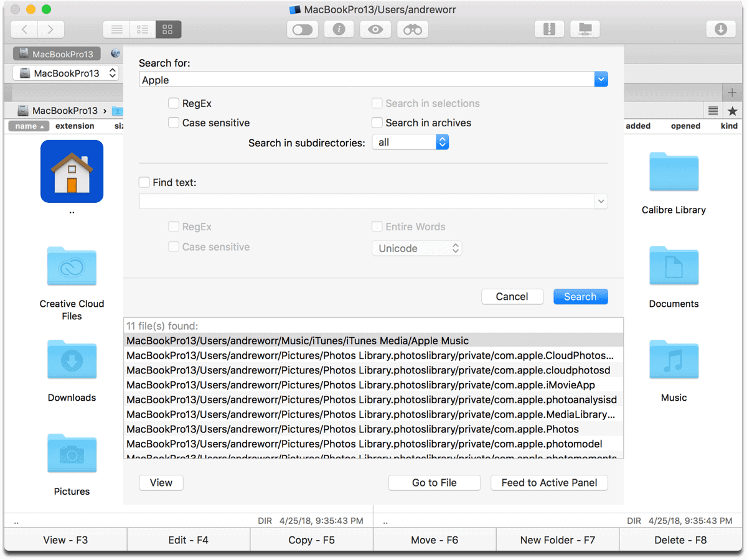Enable the RegEx checkbox under Search for

pyautogui.click(x=174, y=103)
